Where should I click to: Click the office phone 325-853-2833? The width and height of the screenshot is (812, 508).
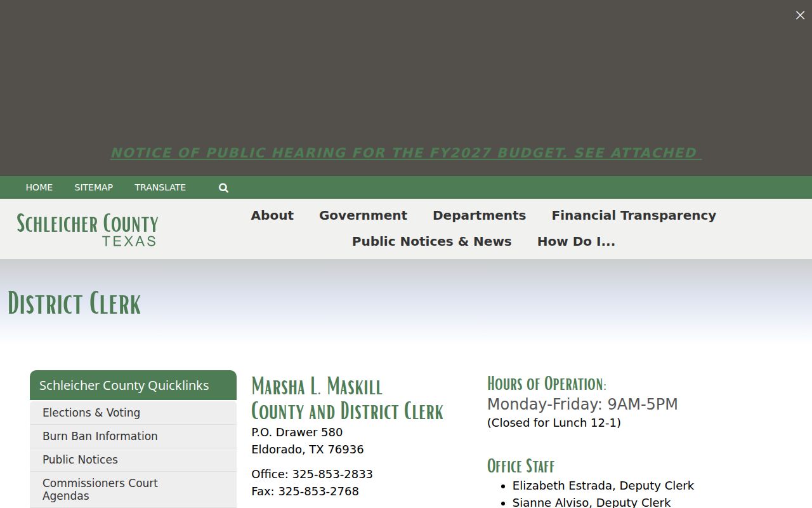332,474
